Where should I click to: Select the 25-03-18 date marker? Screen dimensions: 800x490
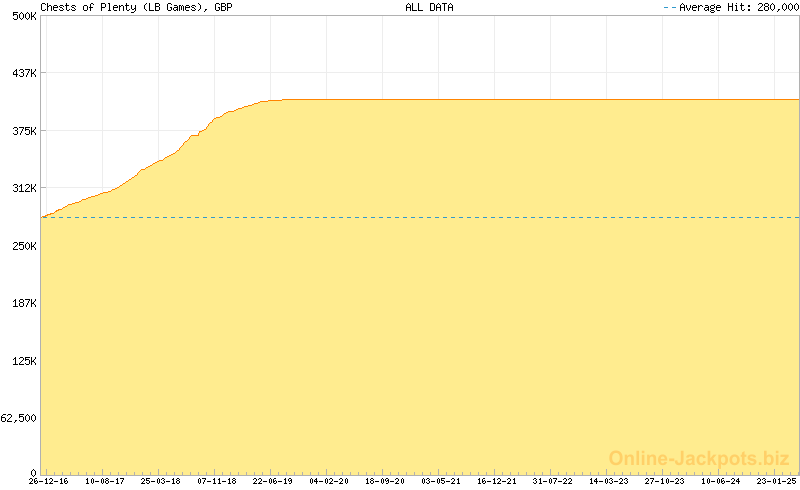coord(160,481)
